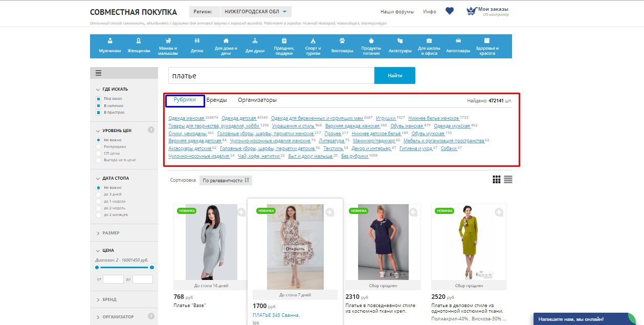Viewport: 644px width, 325px height.
Task: Open the Праздник, подарки category
Action: (283, 47)
